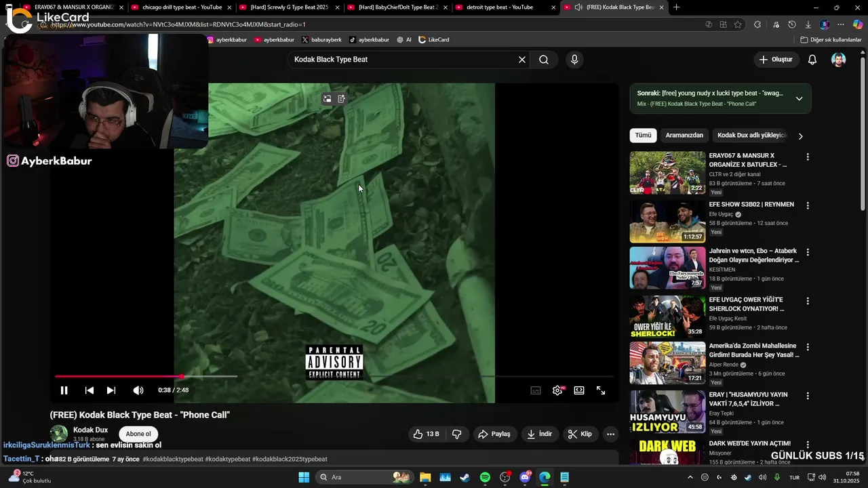The image size is (868, 488).
Task: Open Copilot icon in Edge toolbar
Action: (858, 24)
